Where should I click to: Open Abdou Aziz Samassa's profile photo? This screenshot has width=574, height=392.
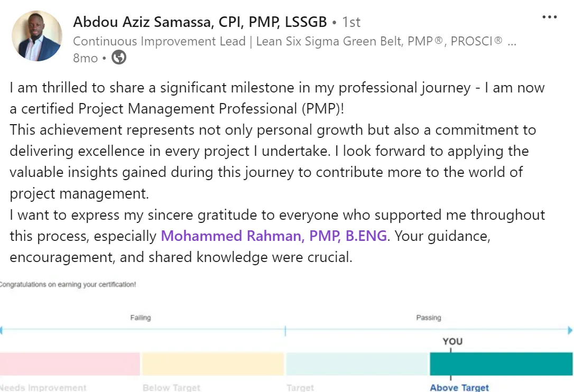tap(37, 36)
